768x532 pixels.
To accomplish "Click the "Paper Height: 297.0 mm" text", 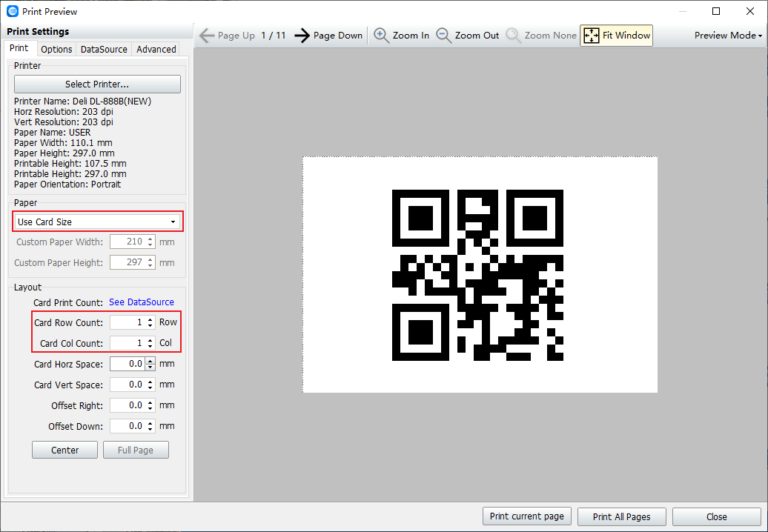I will pyautogui.click(x=64, y=153).
